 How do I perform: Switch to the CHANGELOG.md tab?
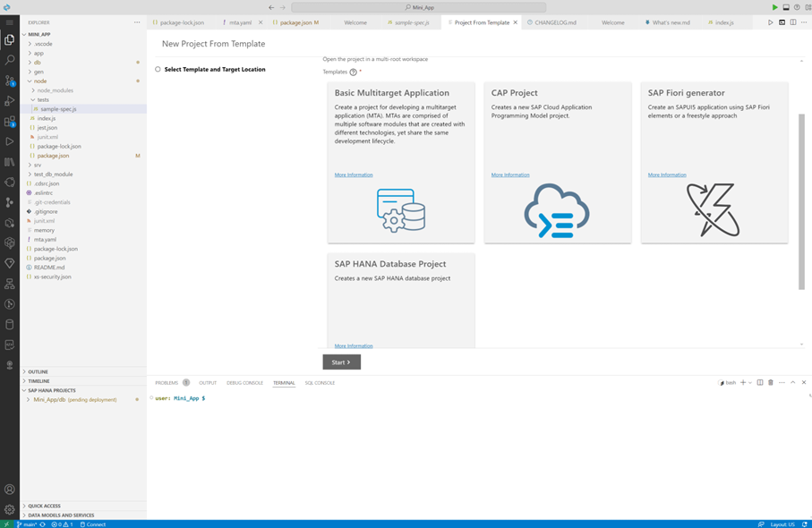555,22
